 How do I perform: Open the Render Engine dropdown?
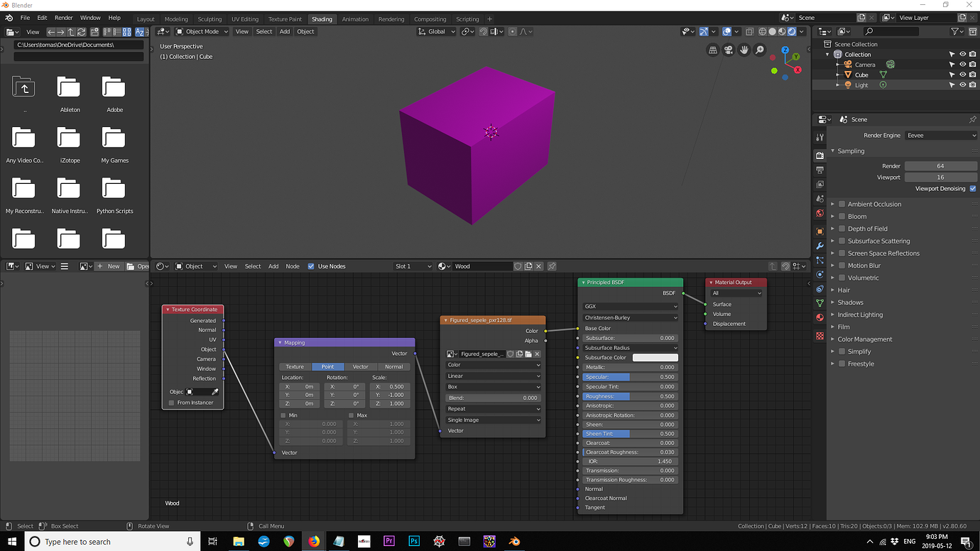pos(941,136)
